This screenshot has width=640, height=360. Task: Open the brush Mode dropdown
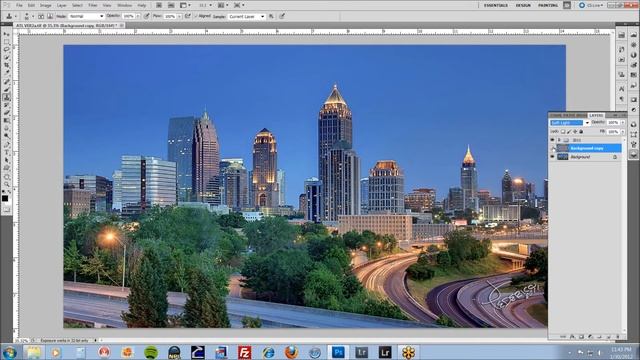pyautogui.click(x=86, y=16)
